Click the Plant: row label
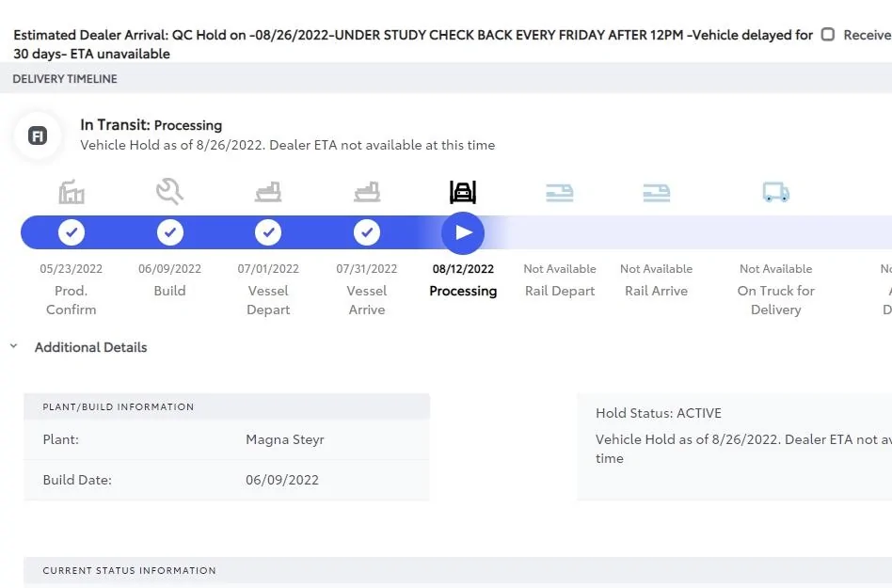The width and height of the screenshot is (892, 588). [61, 439]
